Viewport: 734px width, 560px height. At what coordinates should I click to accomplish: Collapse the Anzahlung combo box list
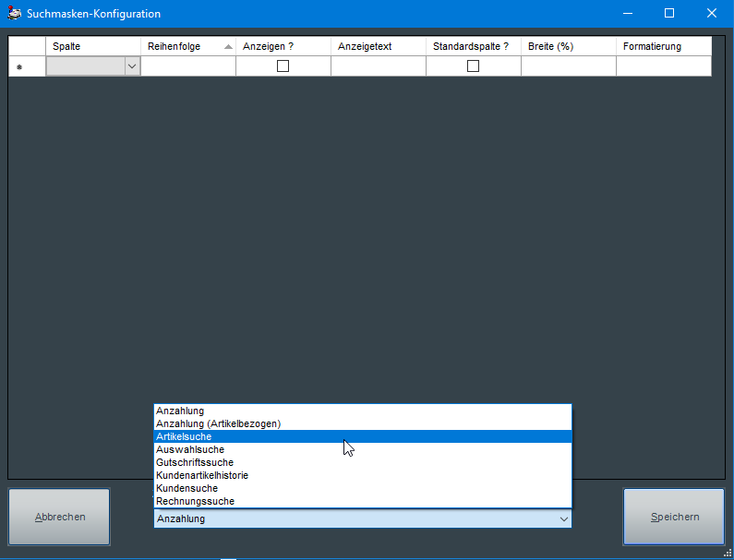point(563,519)
